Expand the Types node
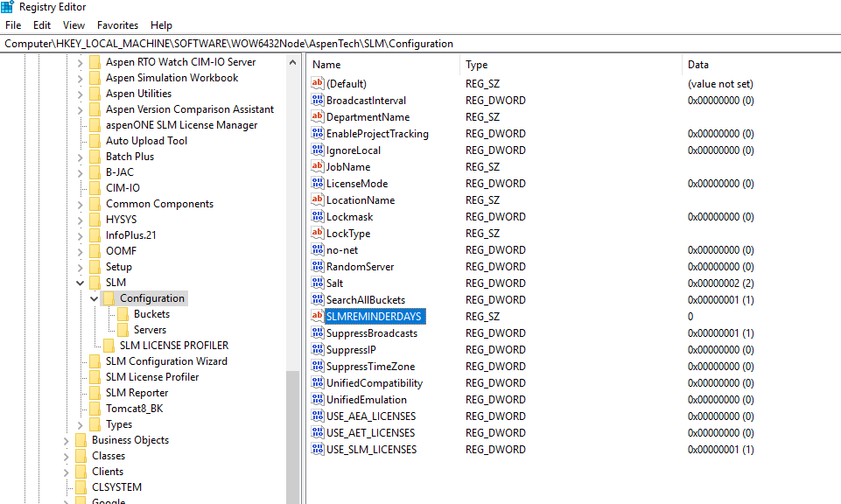Screen dimensions: 841x504 point(80,424)
